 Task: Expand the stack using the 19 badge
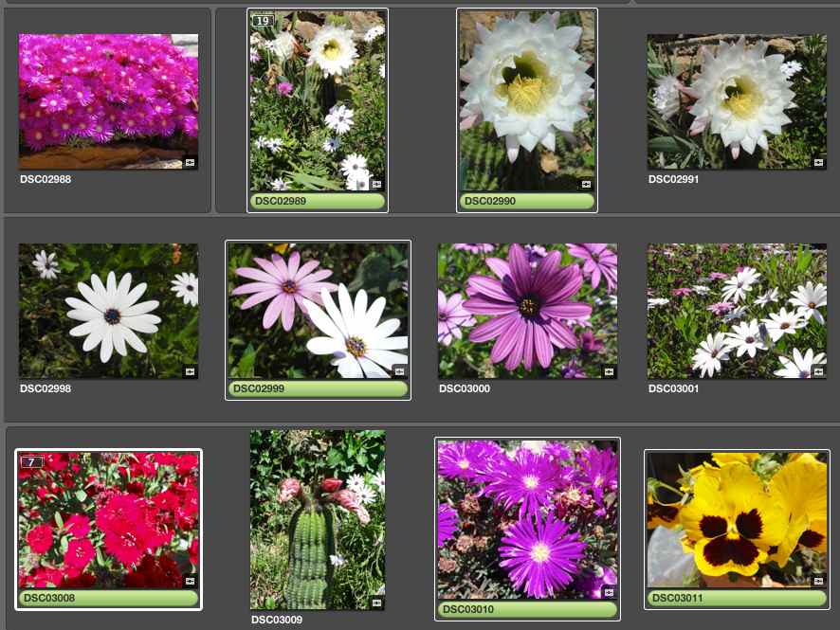[x=263, y=21]
